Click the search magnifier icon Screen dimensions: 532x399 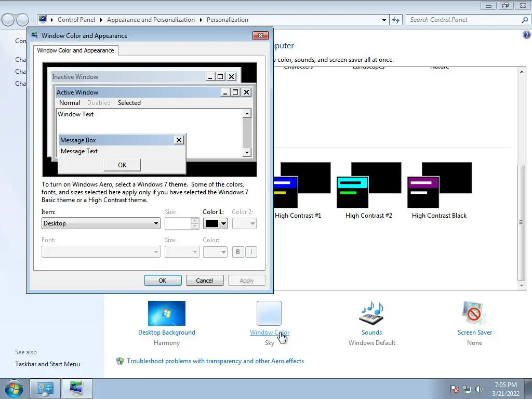pyautogui.click(x=525, y=20)
